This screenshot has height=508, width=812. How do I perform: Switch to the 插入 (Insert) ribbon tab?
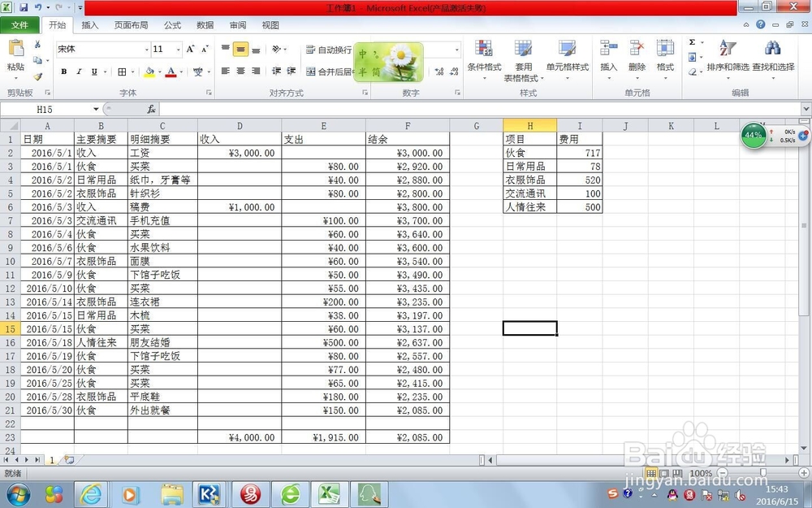(90, 25)
